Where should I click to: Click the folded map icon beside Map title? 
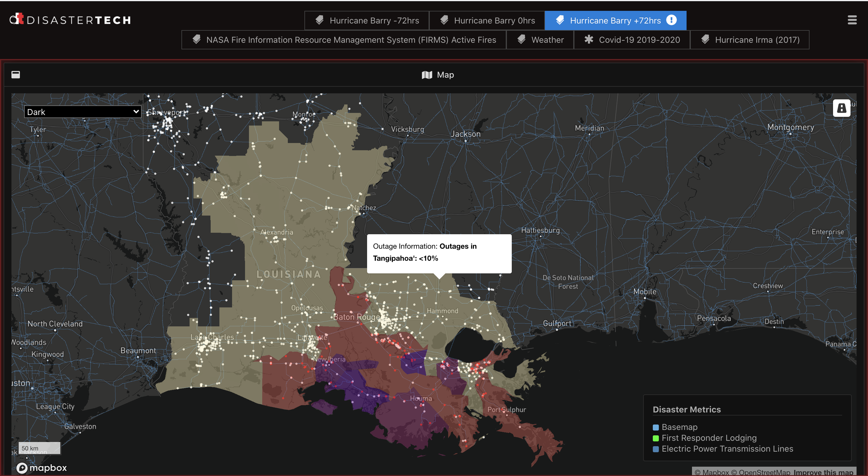(426, 75)
